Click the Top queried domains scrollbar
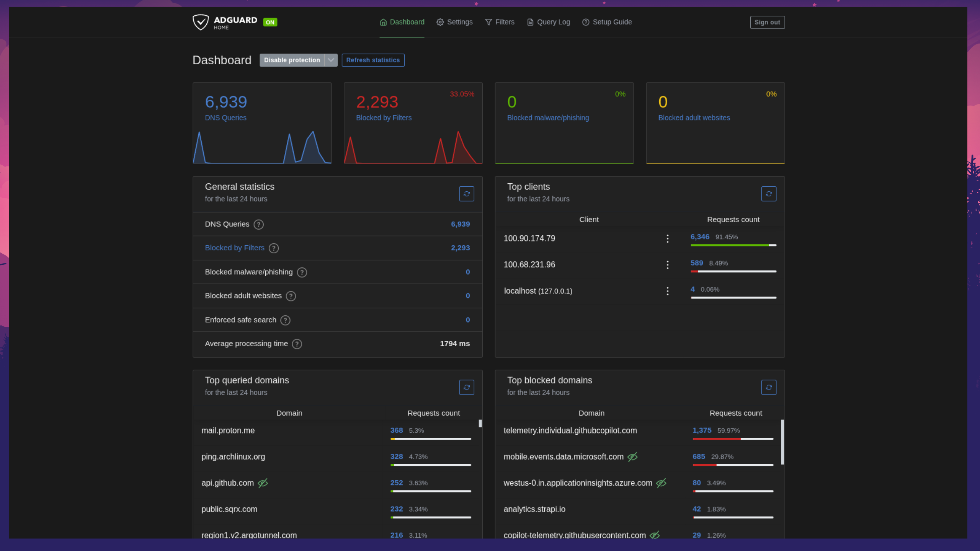 (480, 424)
